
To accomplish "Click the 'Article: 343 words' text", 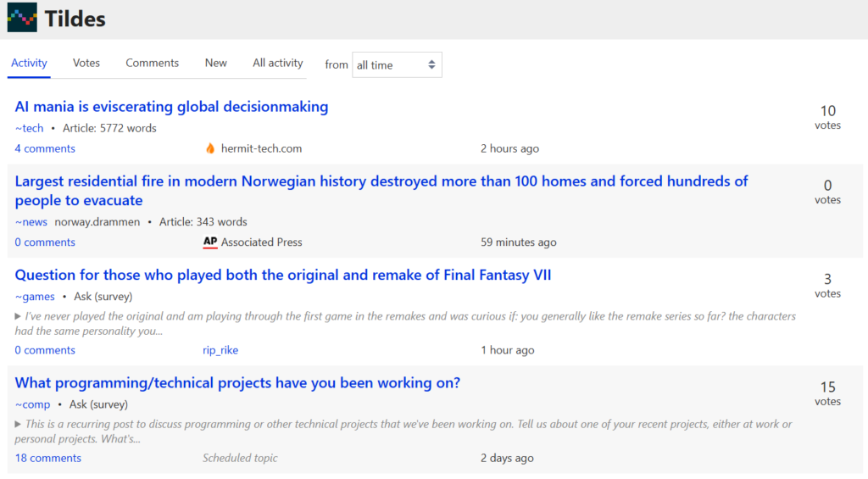I will [203, 221].
